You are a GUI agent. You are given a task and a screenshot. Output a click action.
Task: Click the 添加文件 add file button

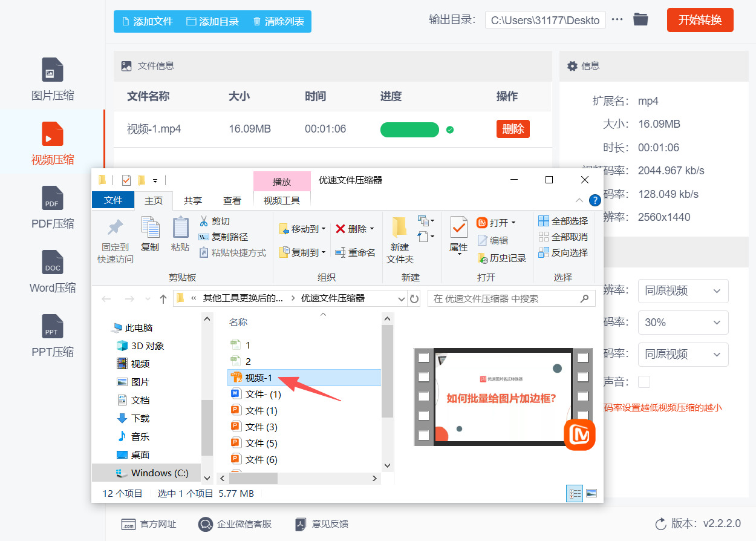coord(147,21)
